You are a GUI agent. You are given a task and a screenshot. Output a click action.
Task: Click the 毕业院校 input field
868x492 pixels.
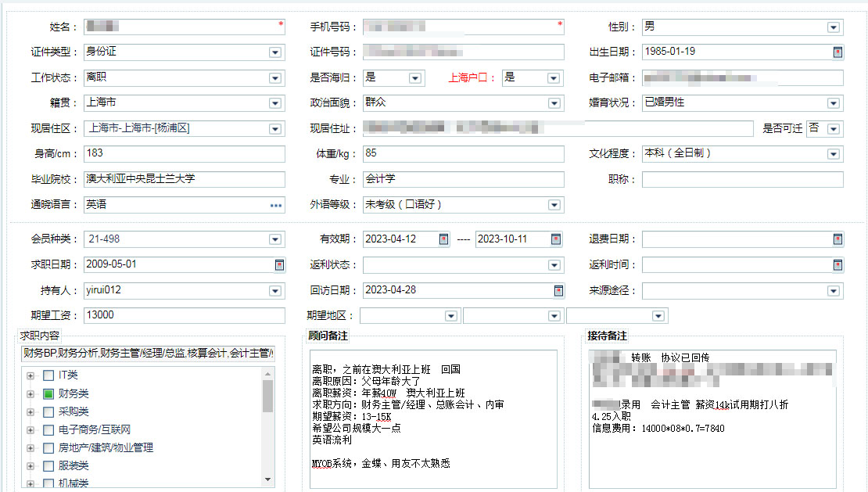(x=185, y=179)
